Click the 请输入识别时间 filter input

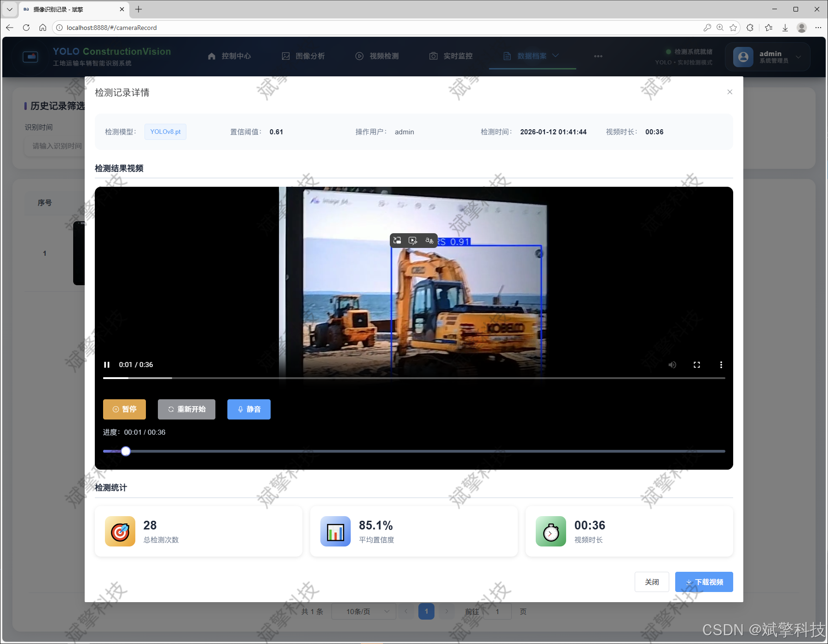pyautogui.click(x=55, y=146)
